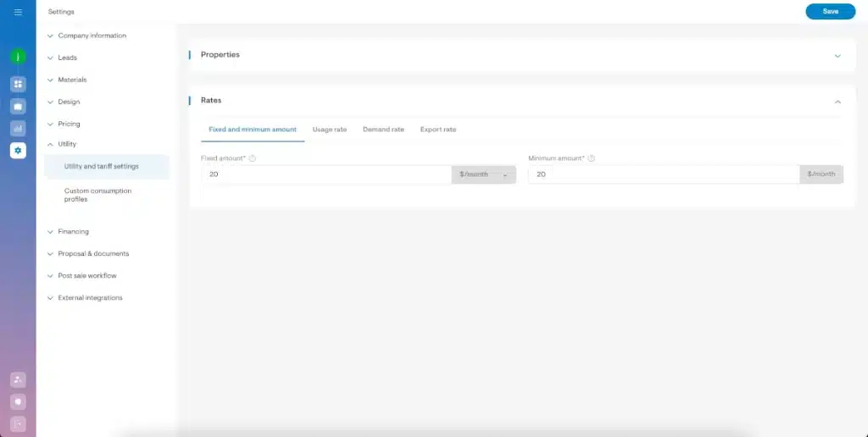Expand the Company information section
This screenshot has width=868, height=437.
point(87,36)
